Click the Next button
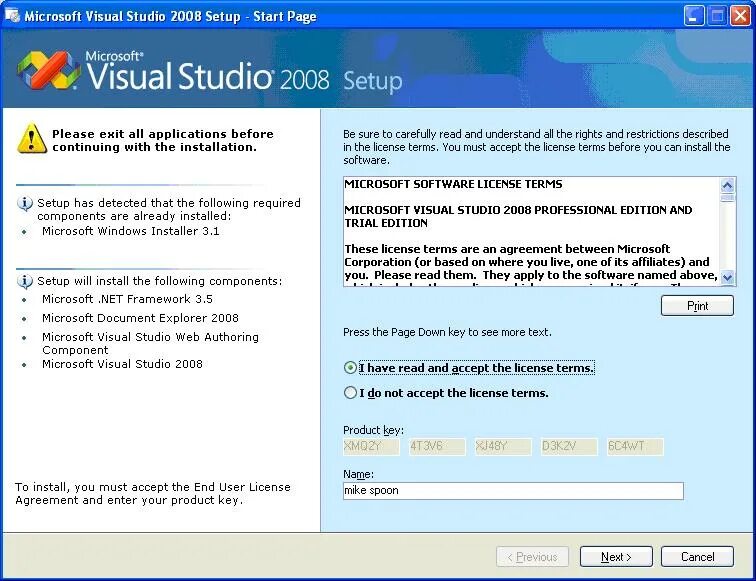Screen dimensions: 756x581 (x=616, y=557)
